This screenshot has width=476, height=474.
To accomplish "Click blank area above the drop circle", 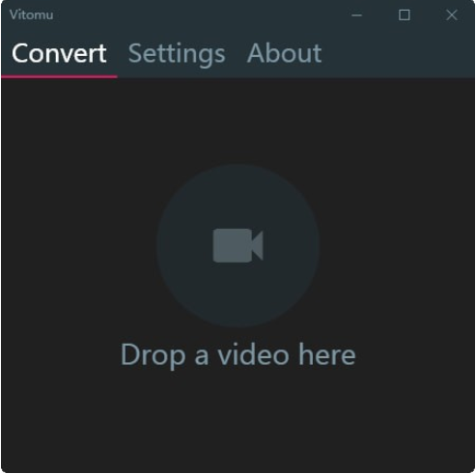I will pyautogui.click(x=238, y=121).
